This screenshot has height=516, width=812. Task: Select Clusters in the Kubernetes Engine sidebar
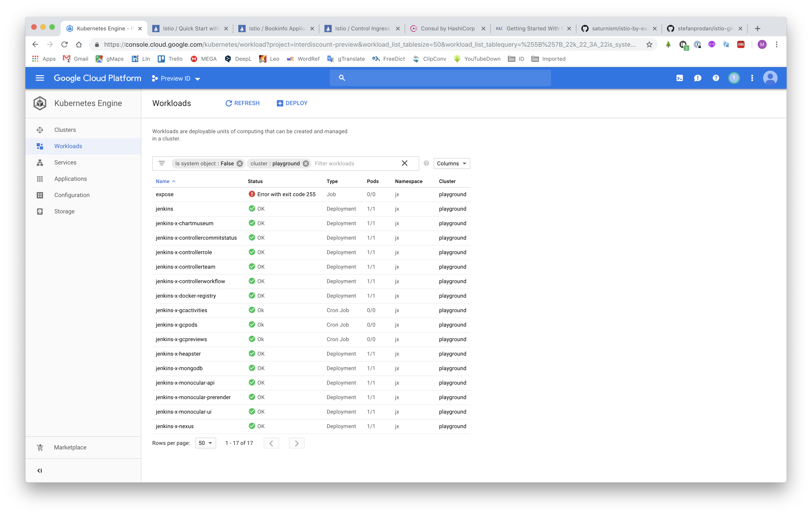(65, 129)
